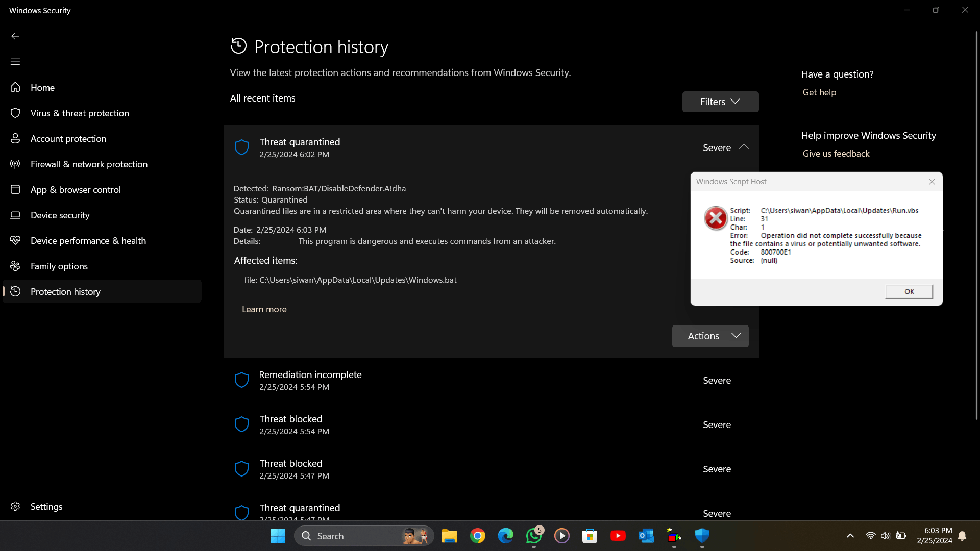Image resolution: width=980 pixels, height=551 pixels.
Task: Expand the Remediation incomplete entry
Action: pos(491,380)
